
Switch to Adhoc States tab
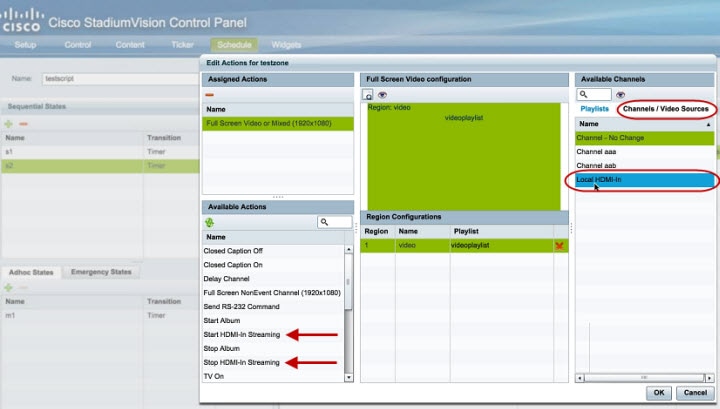(x=31, y=272)
